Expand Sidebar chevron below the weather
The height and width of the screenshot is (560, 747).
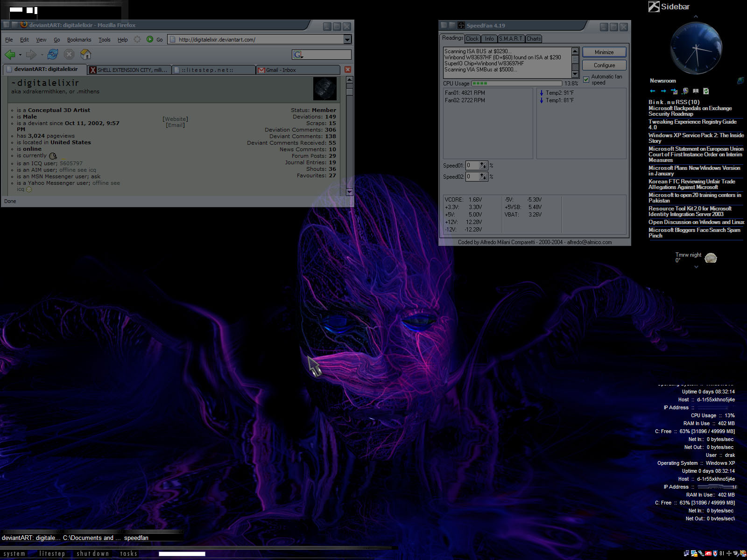tap(696, 267)
